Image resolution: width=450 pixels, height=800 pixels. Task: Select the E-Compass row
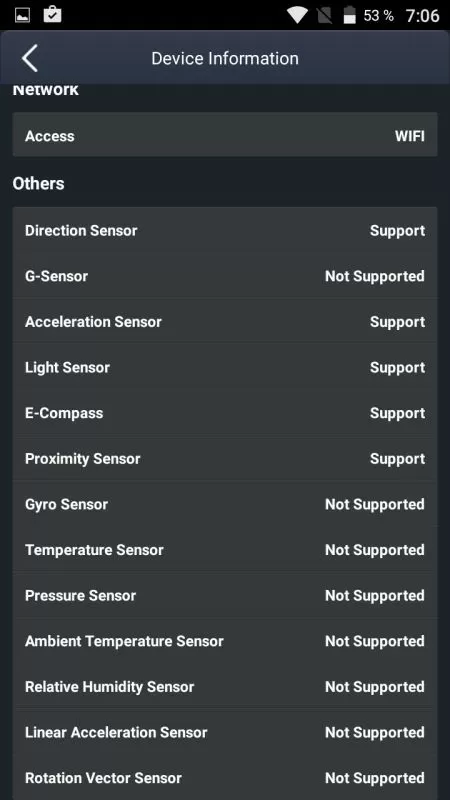coord(225,413)
